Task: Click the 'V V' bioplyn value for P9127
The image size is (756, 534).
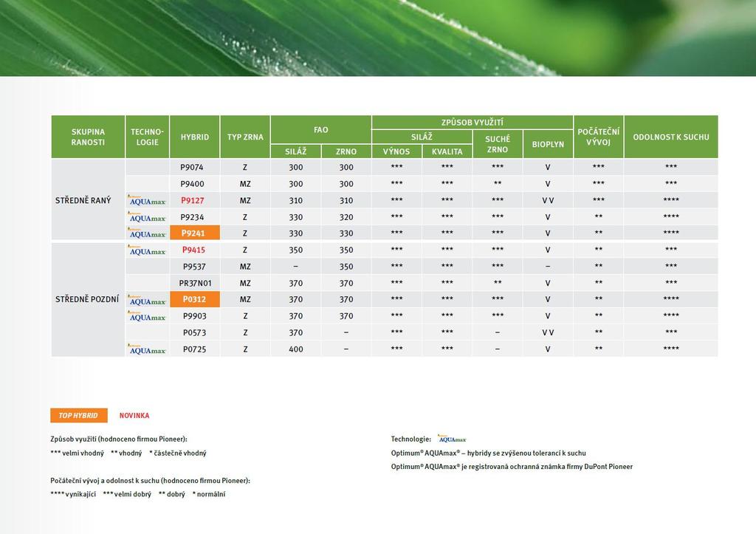Action: click(x=548, y=201)
